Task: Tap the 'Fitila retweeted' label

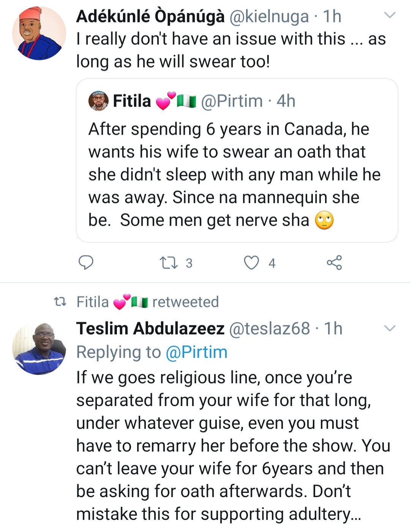Action: (148, 302)
